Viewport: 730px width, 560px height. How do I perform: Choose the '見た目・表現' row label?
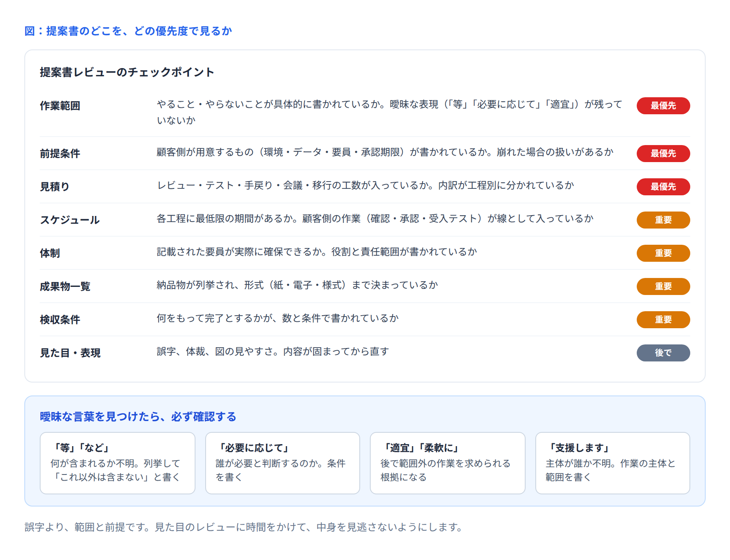coord(70,353)
